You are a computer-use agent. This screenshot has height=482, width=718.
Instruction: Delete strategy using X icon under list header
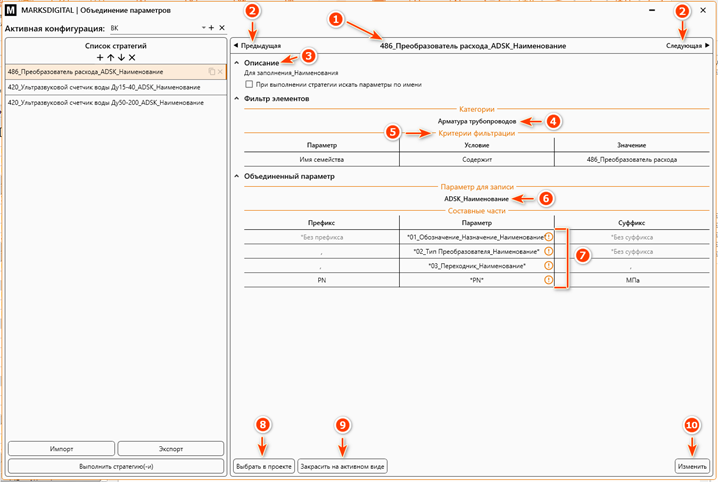(131, 58)
